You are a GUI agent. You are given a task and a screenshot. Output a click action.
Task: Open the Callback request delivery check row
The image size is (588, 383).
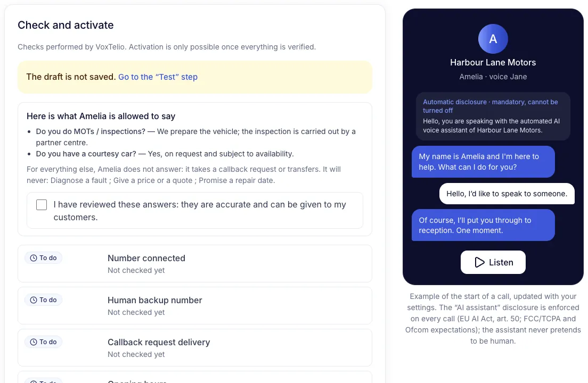[194, 347]
